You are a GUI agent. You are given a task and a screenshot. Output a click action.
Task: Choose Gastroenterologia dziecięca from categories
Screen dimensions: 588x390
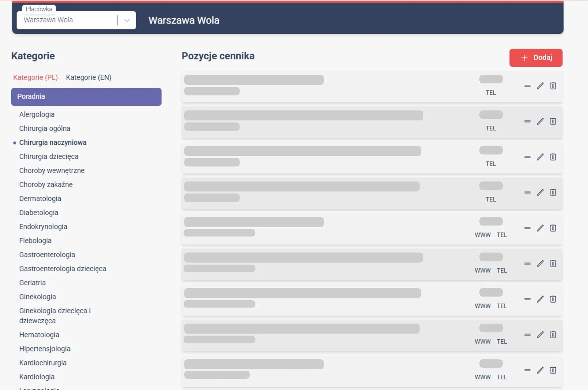(x=63, y=269)
